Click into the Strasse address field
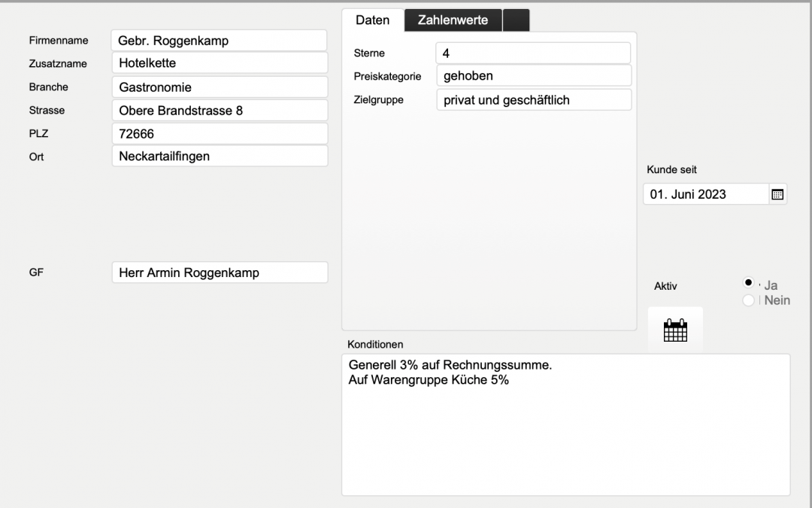This screenshot has height=508, width=812. (219, 111)
